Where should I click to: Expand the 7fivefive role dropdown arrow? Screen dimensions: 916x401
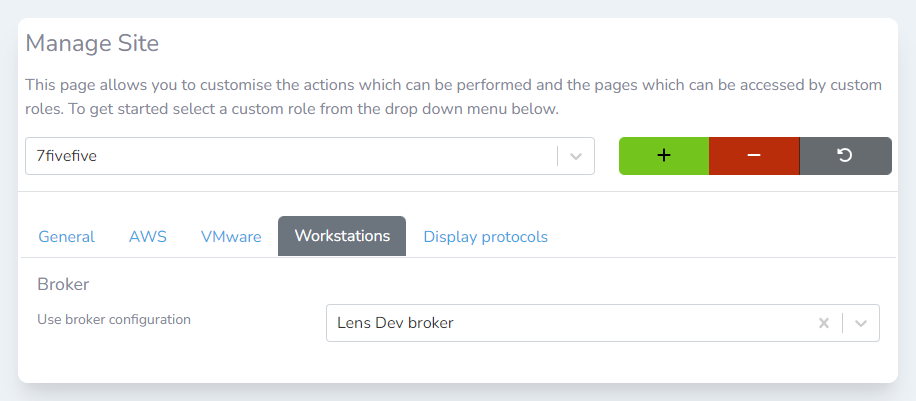coord(576,156)
